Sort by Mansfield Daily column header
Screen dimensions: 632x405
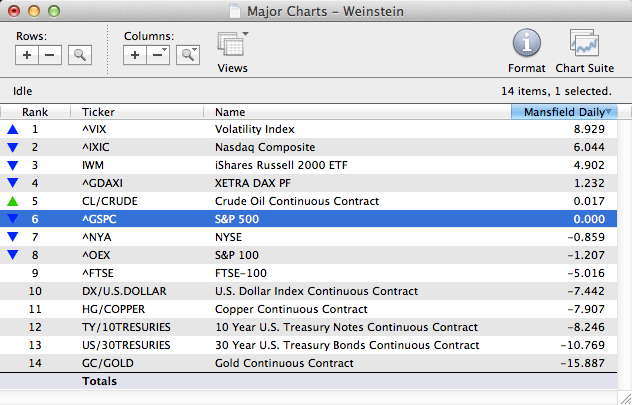coord(564,112)
